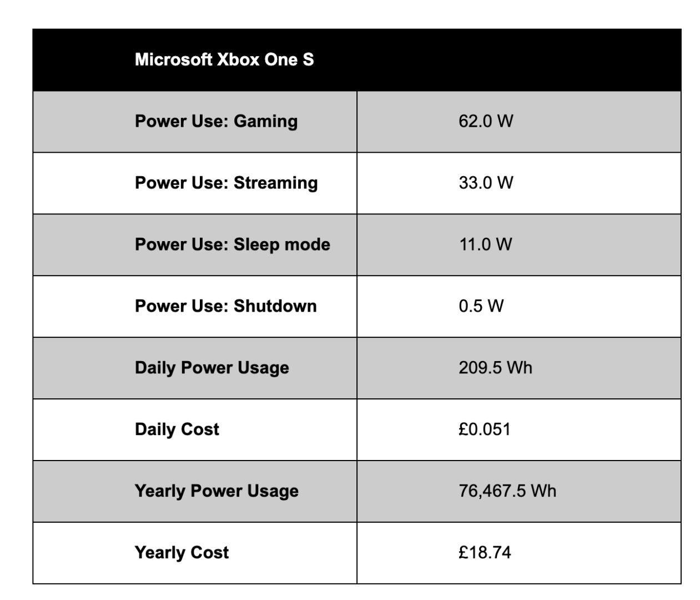Select the Yearly Power Usage label
Image resolution: width=700 pixels, height=600 pixels.
216,491
